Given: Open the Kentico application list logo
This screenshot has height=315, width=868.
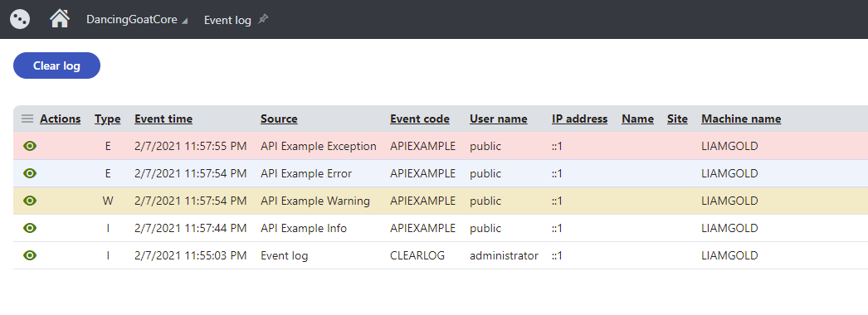Looking at the screenshot, I should coord(20,19).
